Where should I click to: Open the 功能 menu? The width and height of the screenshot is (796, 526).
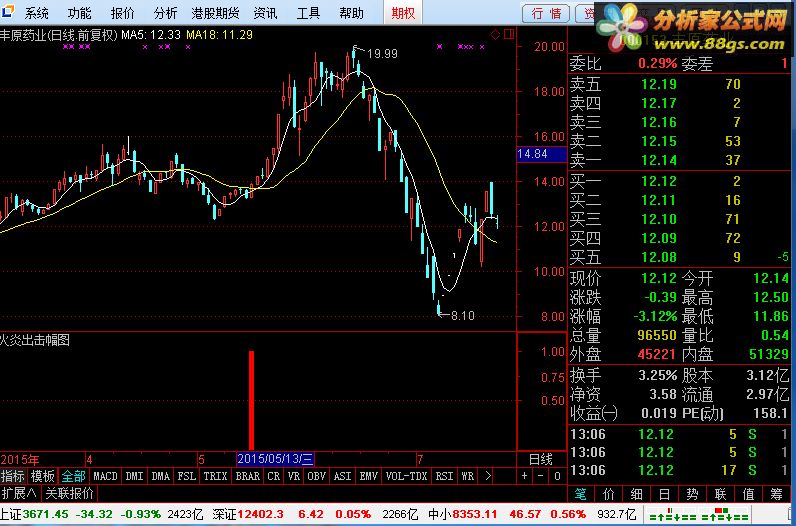pos(80,13)
